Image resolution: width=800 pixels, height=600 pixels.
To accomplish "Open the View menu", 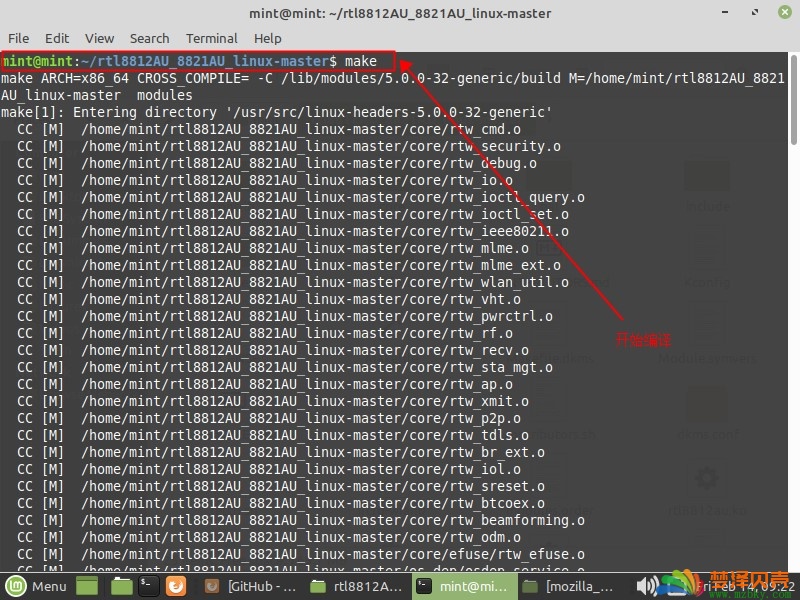I will (x=99, y=38).
